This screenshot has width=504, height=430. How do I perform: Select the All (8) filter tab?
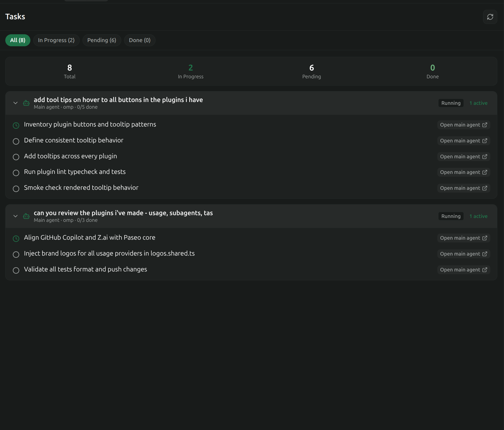pos(18,40)
